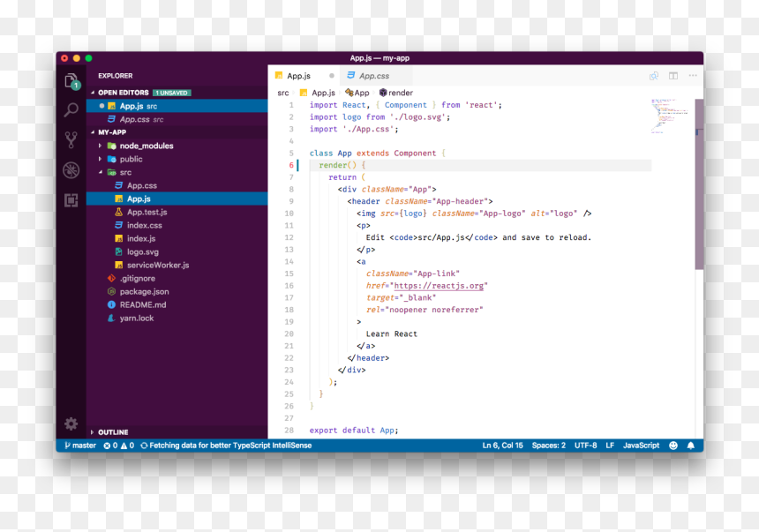Click the editor vertical scrollbar thumb

point(699,184)
